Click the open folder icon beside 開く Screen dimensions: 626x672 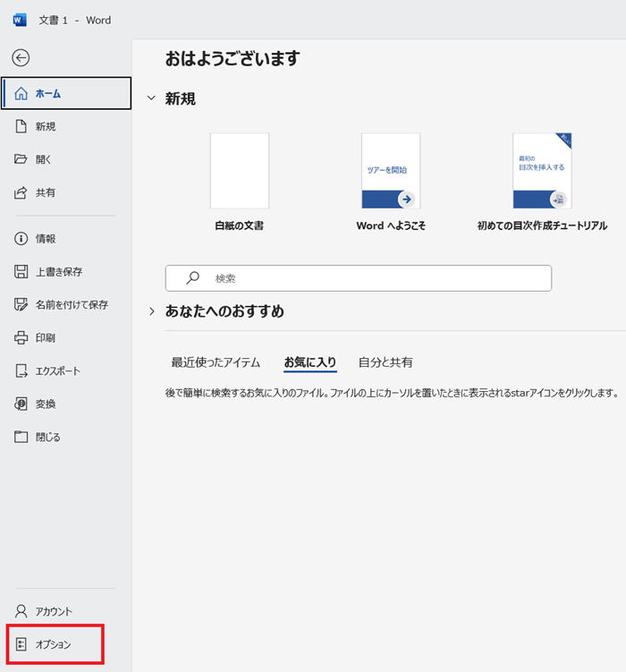pos(21,159)
